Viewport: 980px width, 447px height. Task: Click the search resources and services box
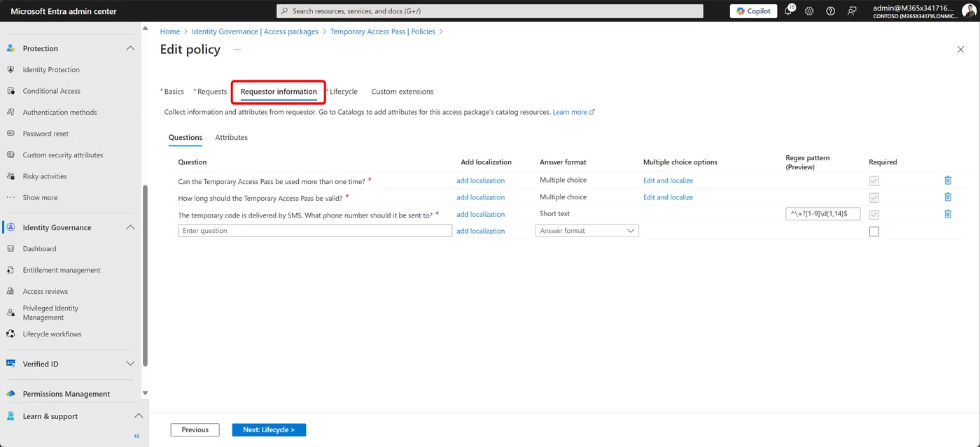pyautogui.click(x=490, y=11)
